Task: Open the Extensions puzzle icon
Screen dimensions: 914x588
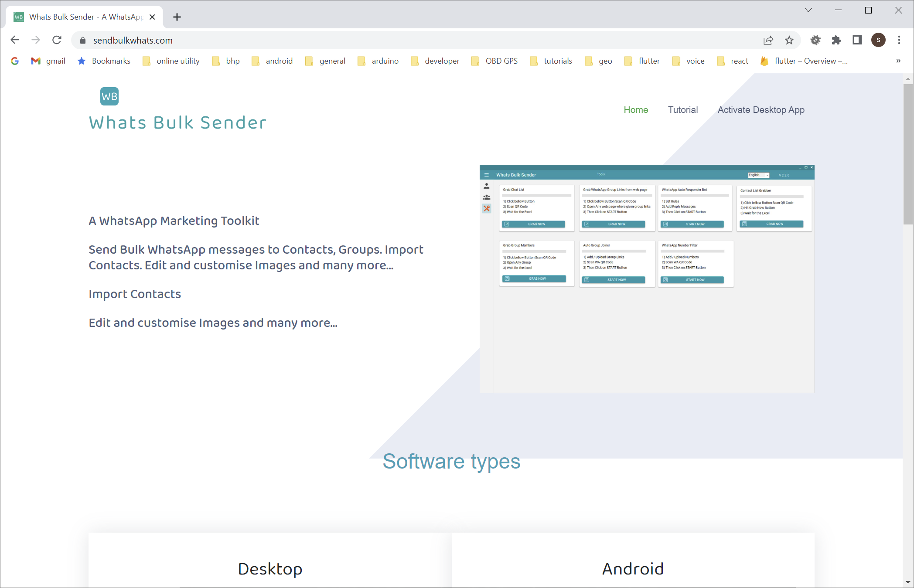Action: pos(836,40)
